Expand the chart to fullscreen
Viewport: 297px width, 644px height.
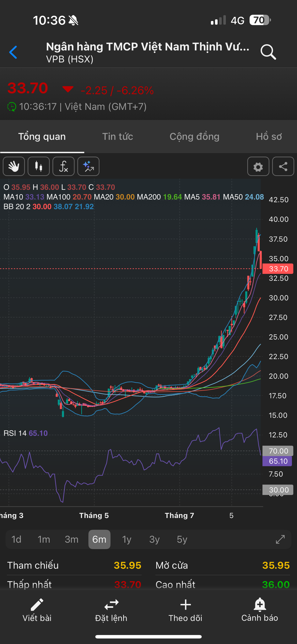[x=280, y=539]
